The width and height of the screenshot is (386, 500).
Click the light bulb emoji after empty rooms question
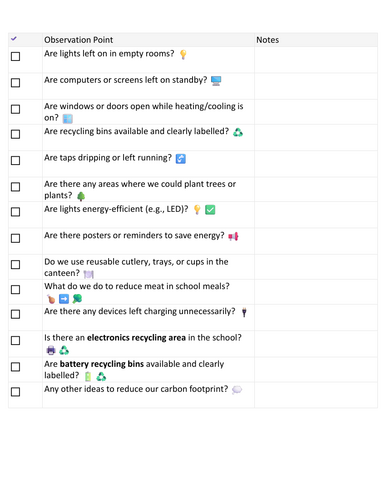pos(183,54)
